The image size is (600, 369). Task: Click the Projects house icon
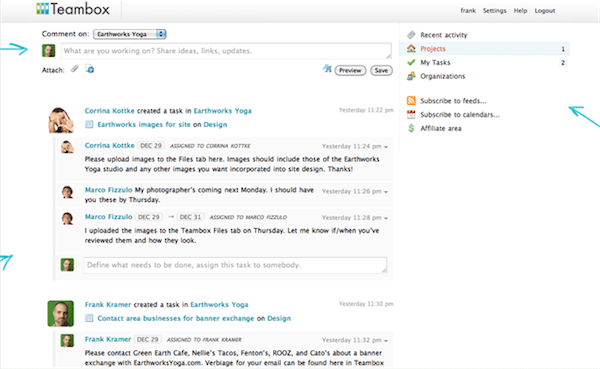[411, 49]
